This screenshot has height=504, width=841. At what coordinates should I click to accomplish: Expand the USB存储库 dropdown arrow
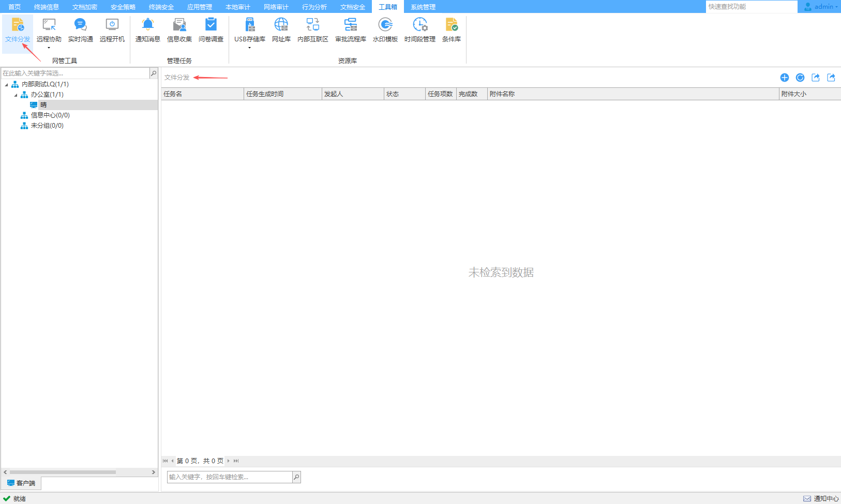click(x=249, y=48)
